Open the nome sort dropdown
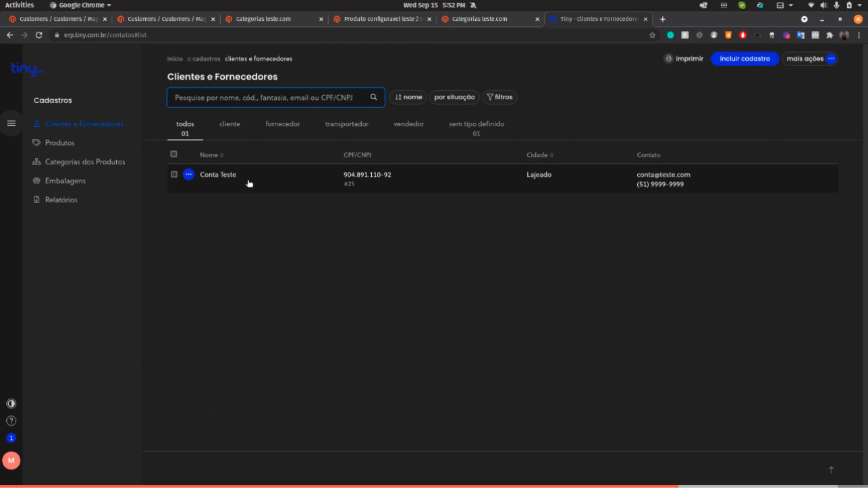Screen dimensions: 868x489 (408, 97)
